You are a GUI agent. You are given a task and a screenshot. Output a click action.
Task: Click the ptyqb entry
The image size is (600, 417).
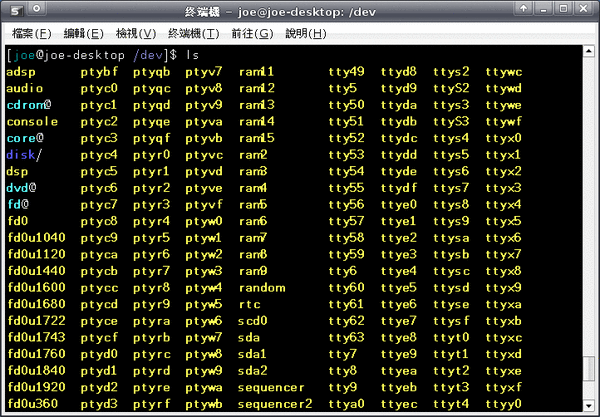152,72
